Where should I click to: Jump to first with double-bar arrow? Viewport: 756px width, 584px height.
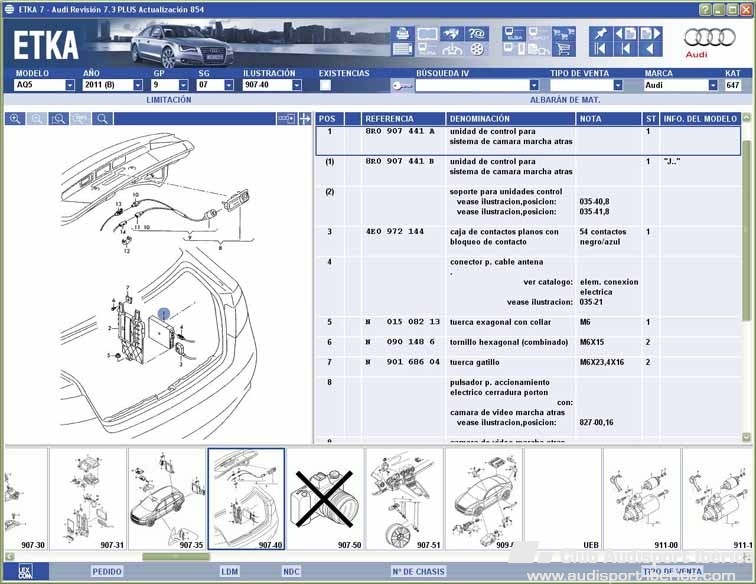coord(601,49)
